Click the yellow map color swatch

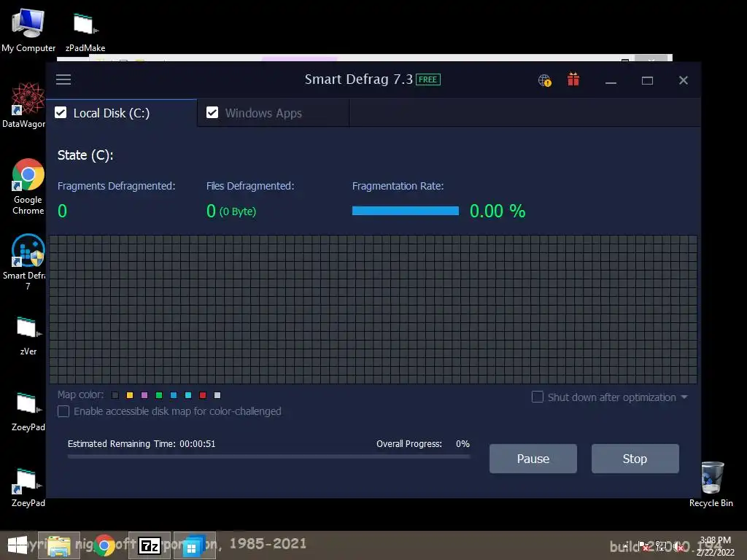(x=130, y=395)
